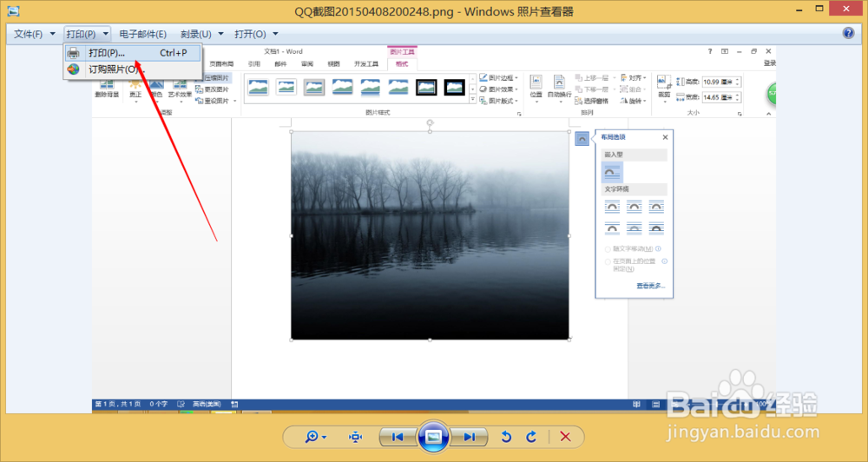Viewport: 868px width, 462px height.
Task: Click 艺术效果 in the Word ribbon
Action: click(180, 89)
